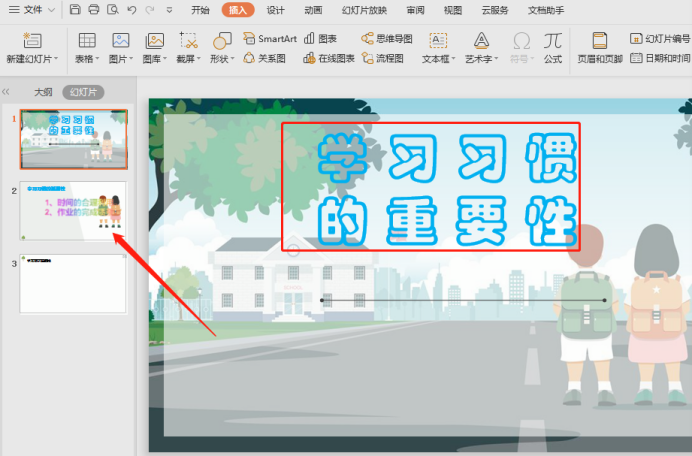
Task: Insert 在线图表 online chart
Action: click(x=329, y=58)
